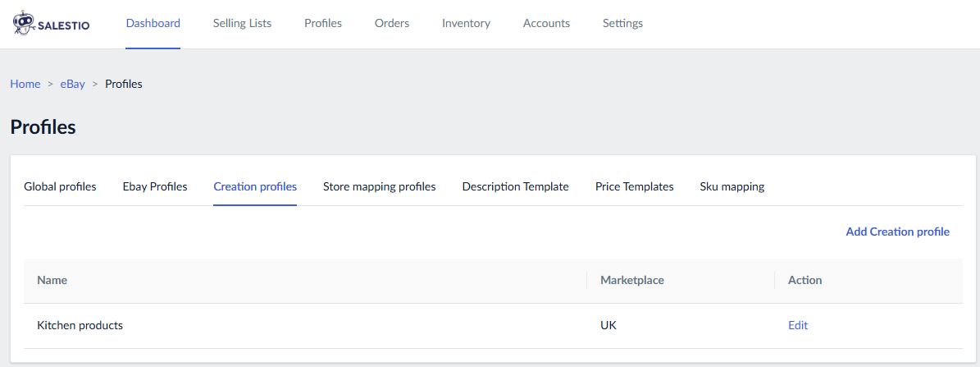This screenshot has width=980, height=367.
Task: Open the Inventory menu item
Action: coord(466,23)
